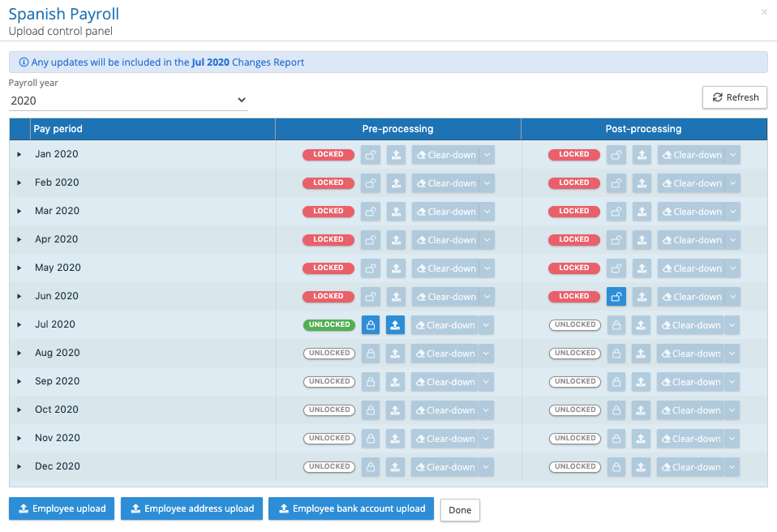Viewport: 777px width, 532px height.
Task: Expand the Jul 2020 pay period row
Action: point(19,325)
